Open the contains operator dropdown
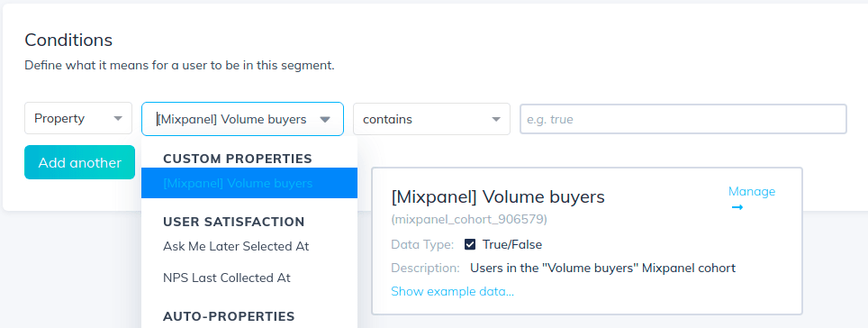 tap(431, 119)
